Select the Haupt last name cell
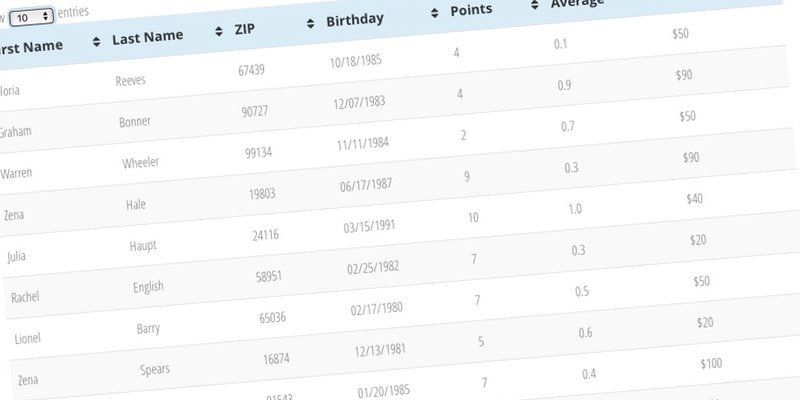Viewport: 800px width, 400px height. click(x=144, y=246)
